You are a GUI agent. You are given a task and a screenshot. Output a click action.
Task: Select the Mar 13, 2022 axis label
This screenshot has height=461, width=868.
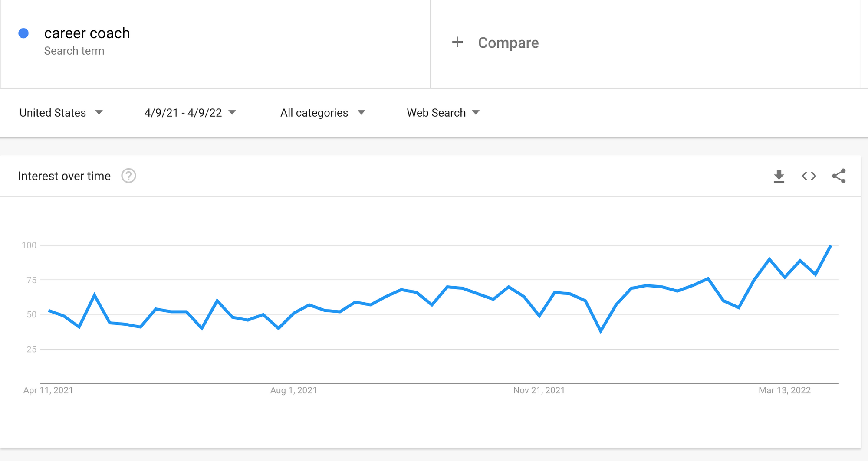pyautogui.click(x=785, y=390)
